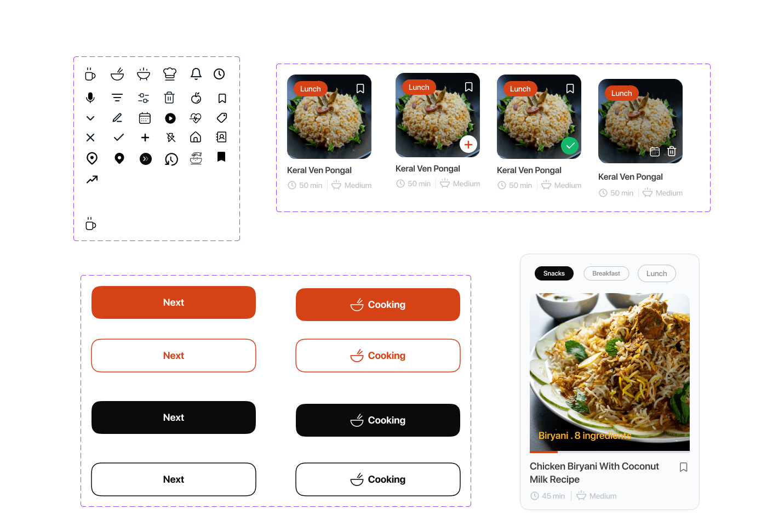Click the double chevron circle icon
Image resolution: width=767 pixels, height=532 pixels.
tap(146, 159)
